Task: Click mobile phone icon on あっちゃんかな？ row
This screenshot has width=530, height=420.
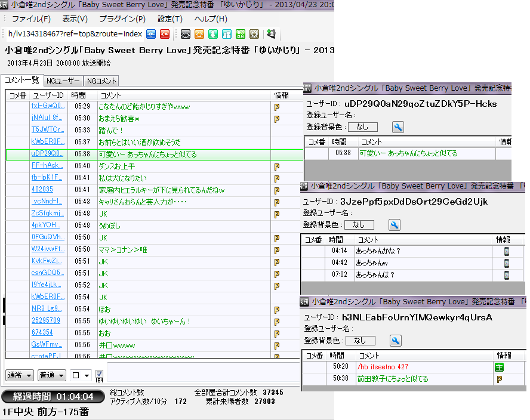Action: point(507,251)
